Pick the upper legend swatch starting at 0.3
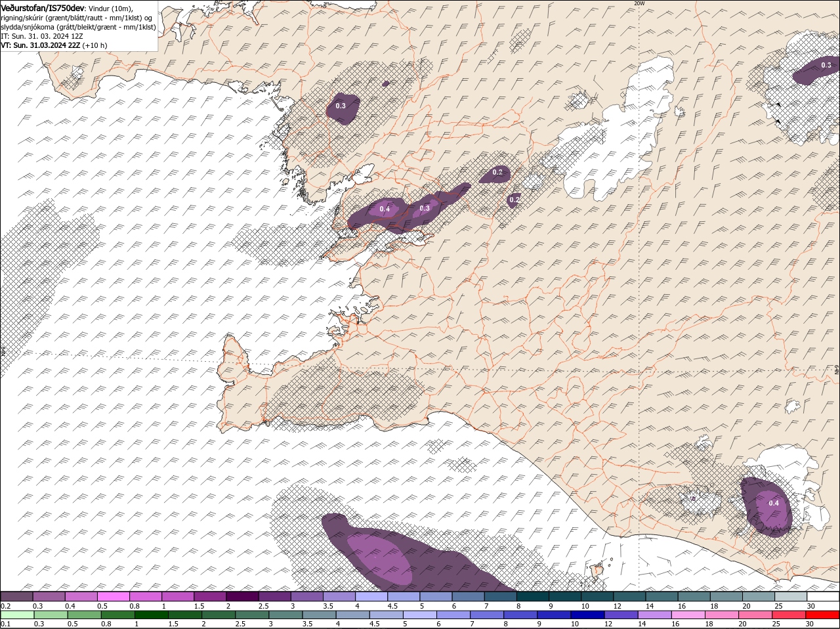This screenshot has height=629, width=840. point(49,596)
